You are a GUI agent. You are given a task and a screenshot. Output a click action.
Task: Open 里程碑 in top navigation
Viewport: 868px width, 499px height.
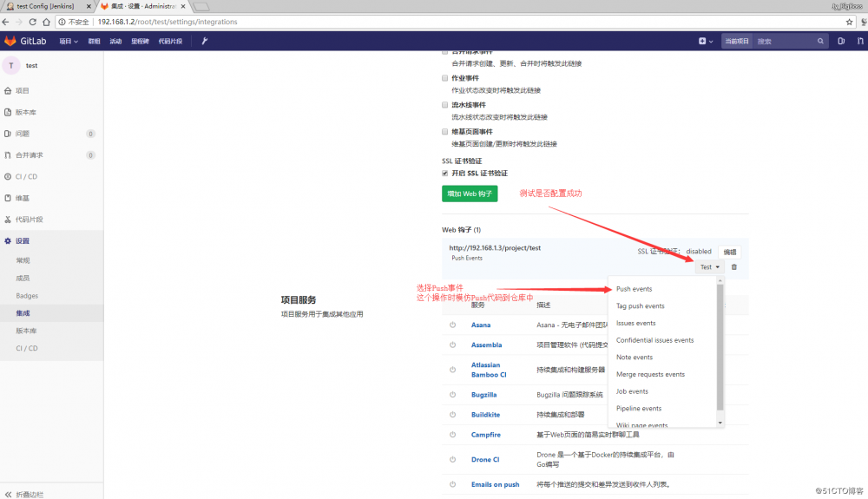[x=140, y=41]
